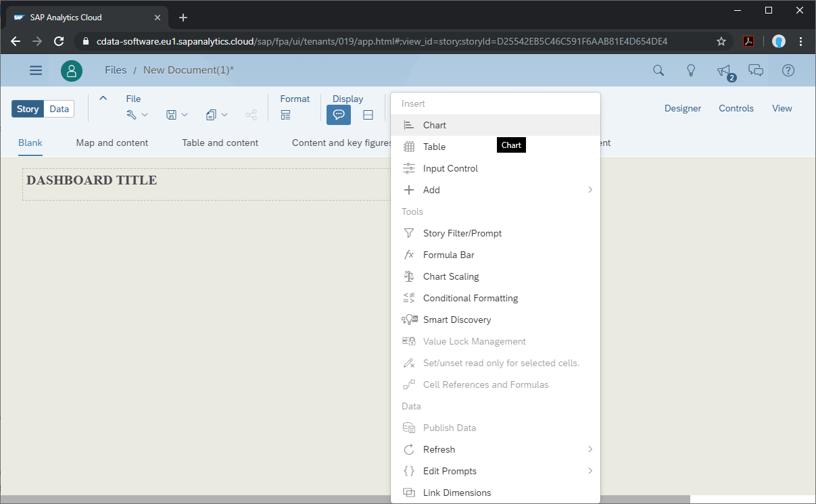Select Chart from the Insert menu
Viewport: 816px width, 504px height.
coord(435,125)
